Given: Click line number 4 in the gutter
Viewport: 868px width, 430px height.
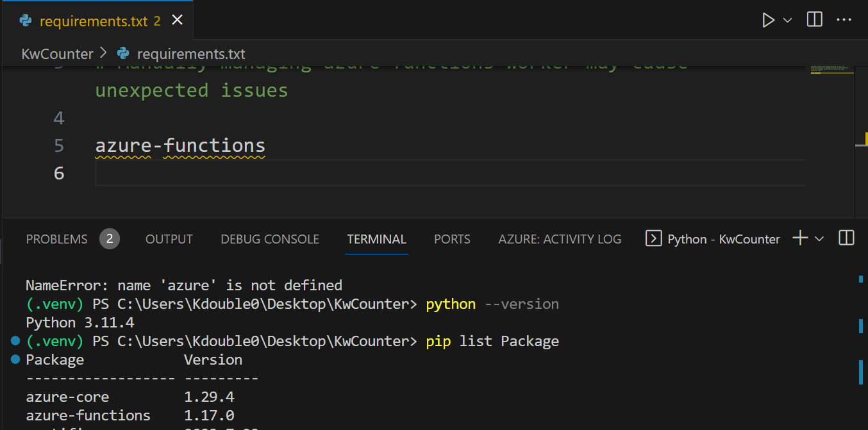Looking at the screenshot, I should [x=60, y=118].
